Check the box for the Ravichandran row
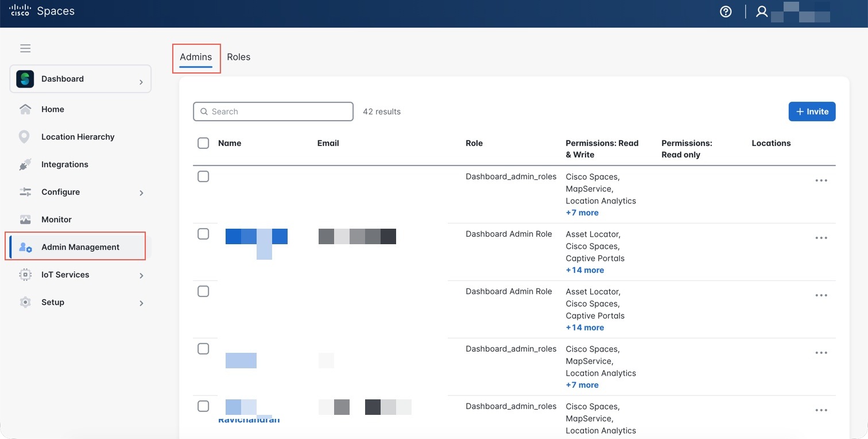Image resolution: width=868 pixels, height=439 pixels. coord(203,406)
